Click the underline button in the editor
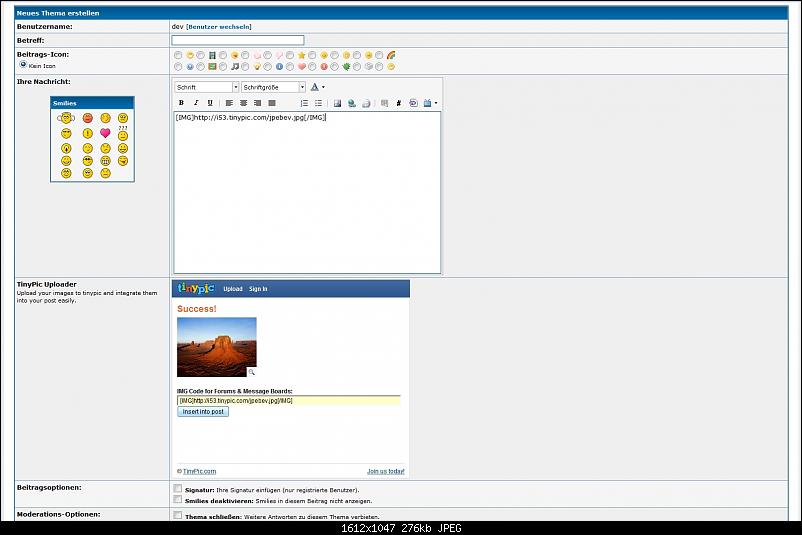 (x=209, y=103)
